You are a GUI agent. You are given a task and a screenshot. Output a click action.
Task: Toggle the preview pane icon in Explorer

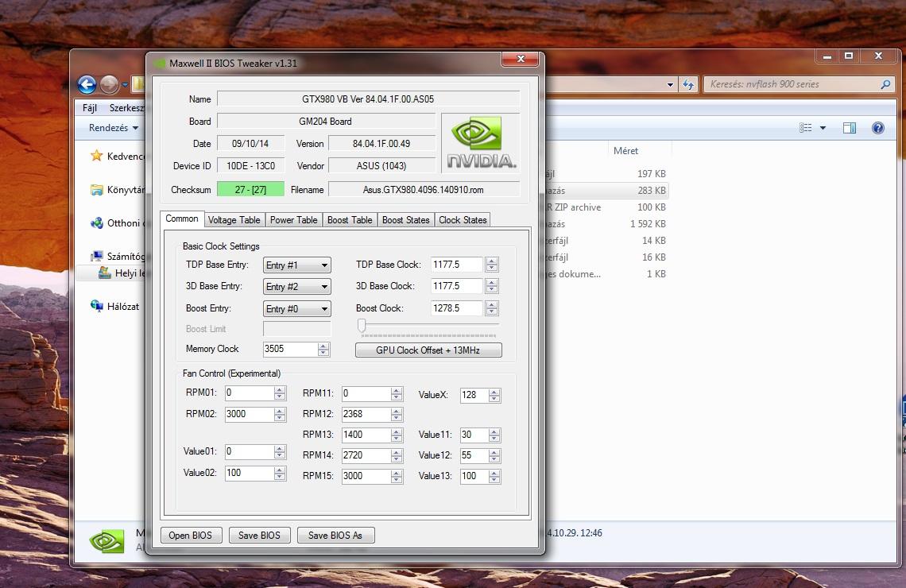pyautogui.click(x=850, y=128)
